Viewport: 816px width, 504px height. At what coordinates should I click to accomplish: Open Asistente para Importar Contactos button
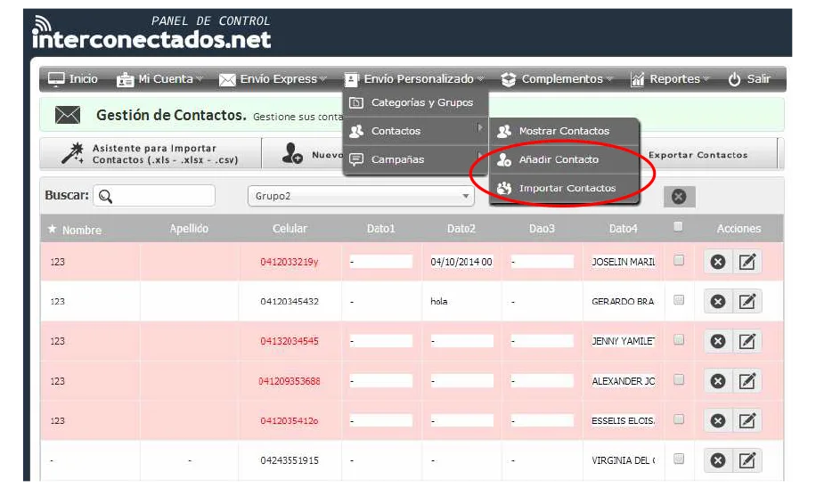coord(151,154)
